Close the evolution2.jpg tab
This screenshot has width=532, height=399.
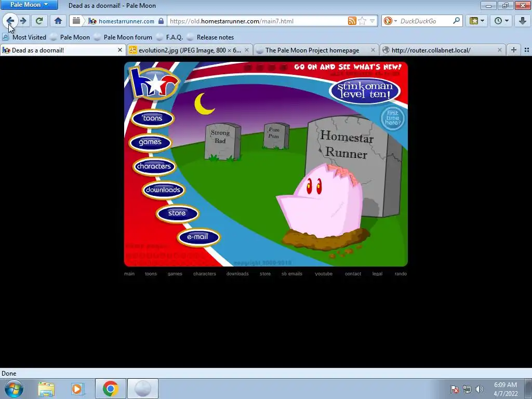[x=247, y=50]
